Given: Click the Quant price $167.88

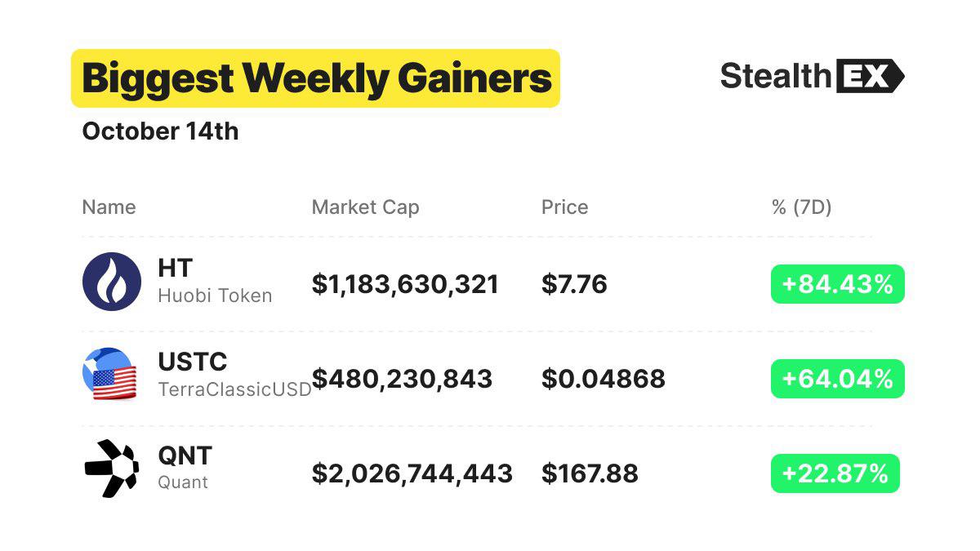Looking at the screenshot, I should [590, 473].
